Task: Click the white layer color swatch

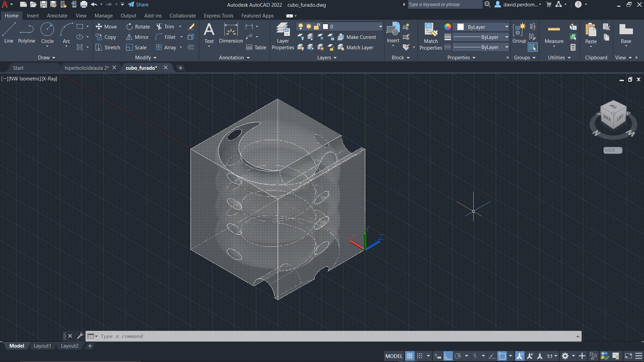Action: (x=325, y=27)
